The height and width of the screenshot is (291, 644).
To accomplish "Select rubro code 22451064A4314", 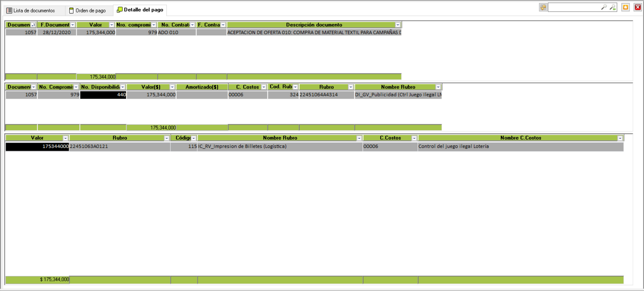I will pyautogui.click(x=327, y=95).
